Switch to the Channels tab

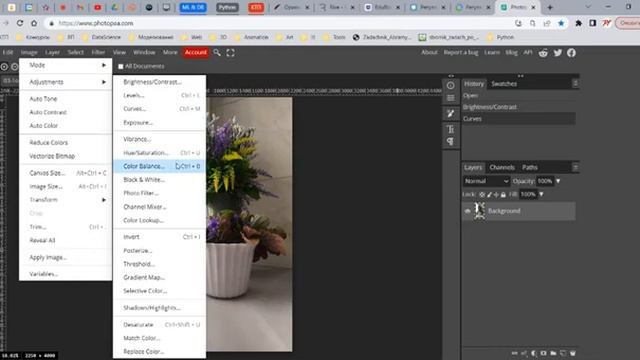click(502, 167)
